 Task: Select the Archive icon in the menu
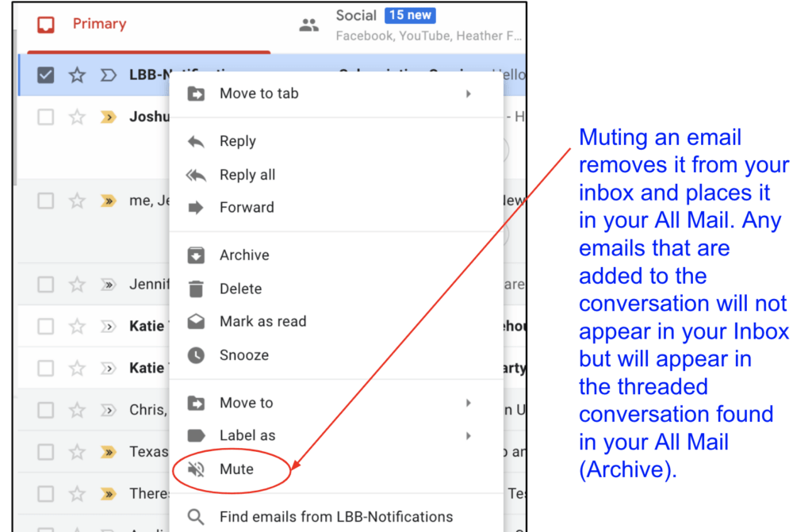[196, 255]
